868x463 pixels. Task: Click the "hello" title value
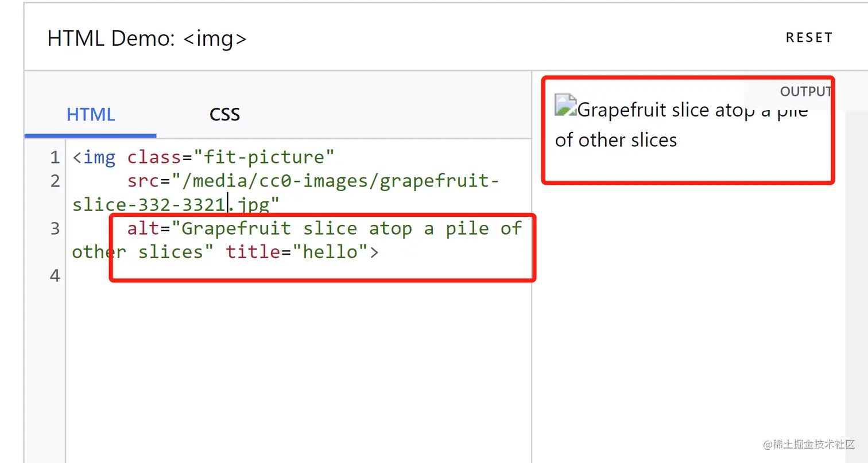click(330, 252)
